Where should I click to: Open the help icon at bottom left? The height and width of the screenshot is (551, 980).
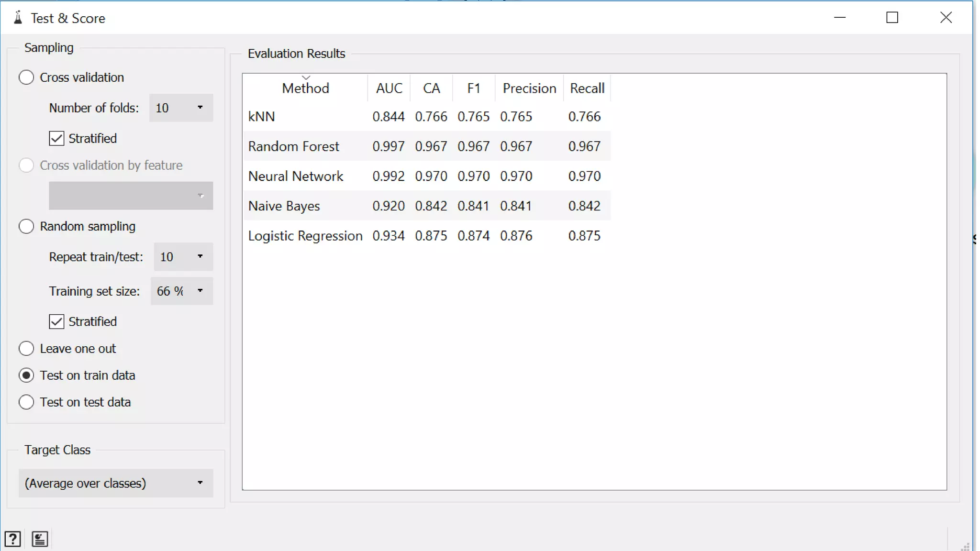(x=13, y=539)
